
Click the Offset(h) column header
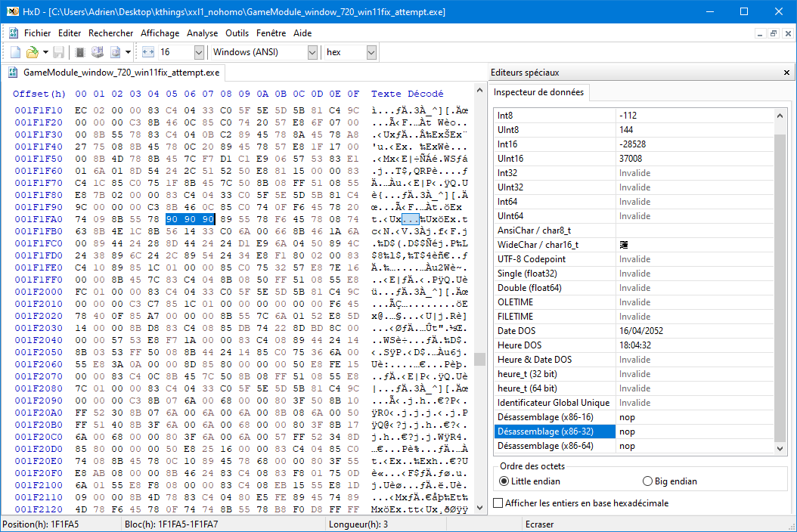pos(39,94)
